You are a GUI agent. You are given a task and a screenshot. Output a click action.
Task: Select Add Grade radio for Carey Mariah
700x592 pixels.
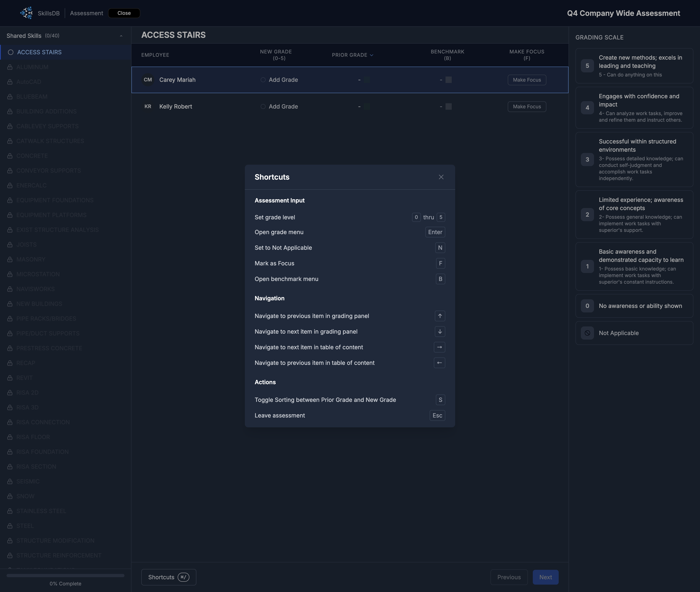point(263,80)
